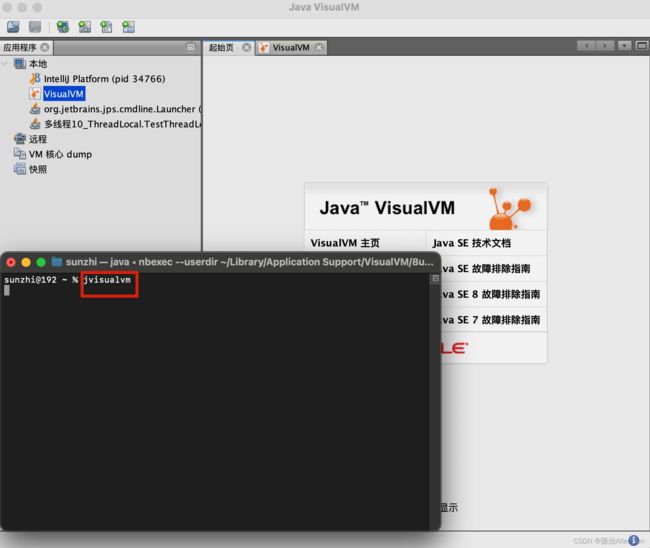This screenshot has width=650, height=548.
Task: Click the Terminal scrollback marker icon
Action: 435,279
